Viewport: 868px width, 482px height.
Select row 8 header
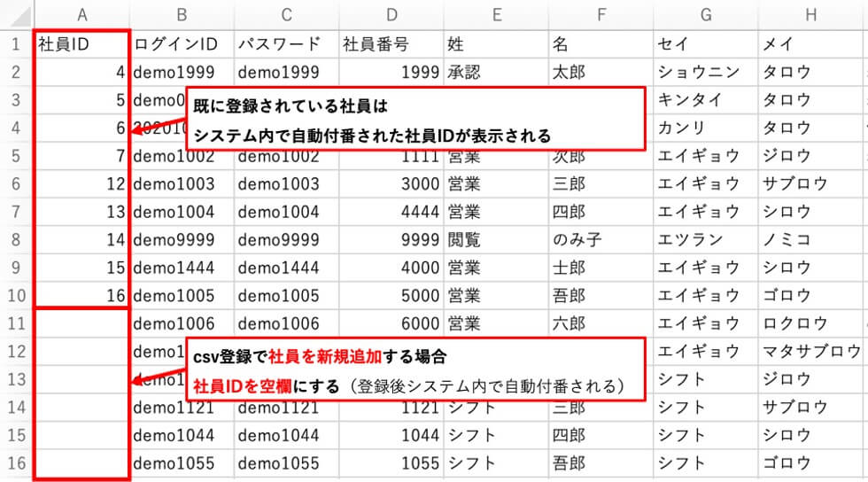(x=15, y=239)
